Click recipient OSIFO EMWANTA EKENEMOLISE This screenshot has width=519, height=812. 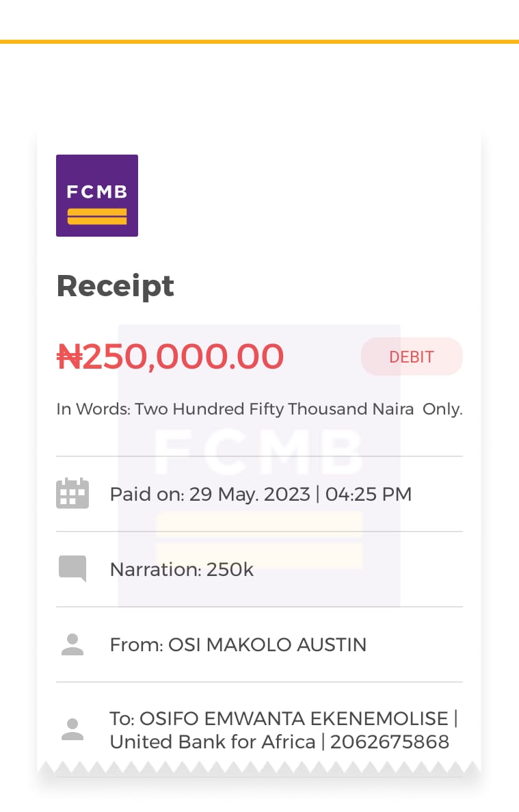click(x=294, y=719)
